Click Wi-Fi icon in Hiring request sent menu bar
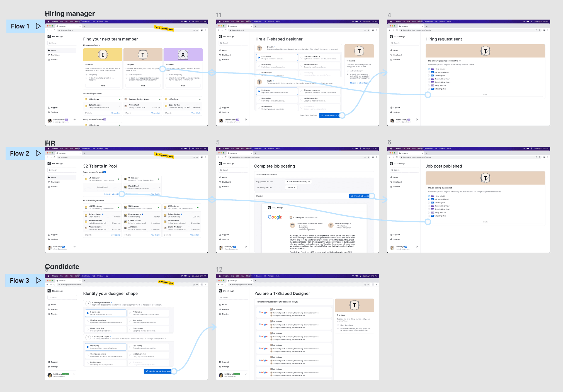The height and width of the screenshot is (392, 563). pos(524,21)
